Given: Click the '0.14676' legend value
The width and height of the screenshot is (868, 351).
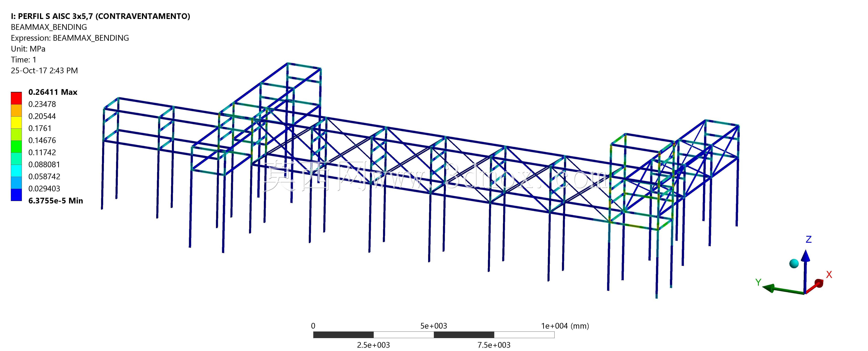Looking at the screenshot, I should 42,140.
